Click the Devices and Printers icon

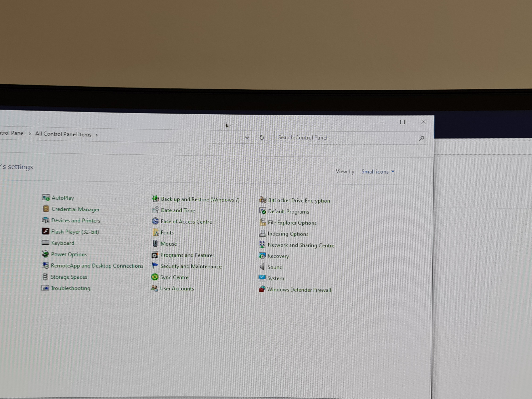pos(45,220)
